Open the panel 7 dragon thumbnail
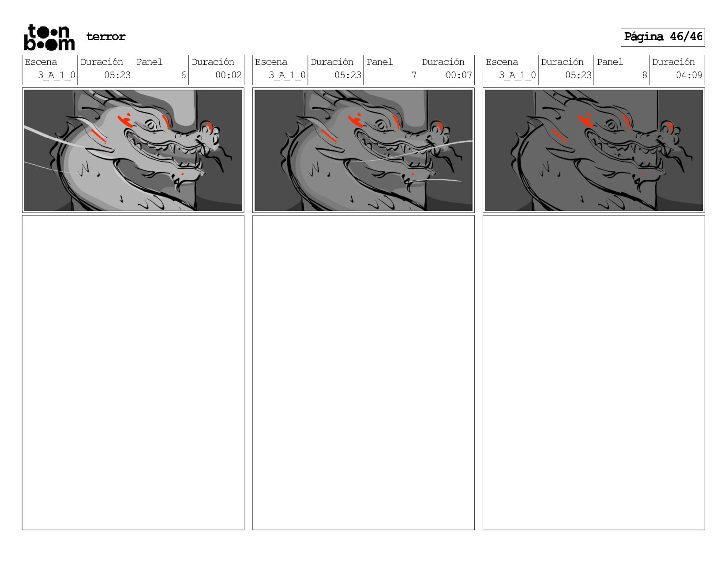Screen dimensions: 728x563 tap(364, 150)
